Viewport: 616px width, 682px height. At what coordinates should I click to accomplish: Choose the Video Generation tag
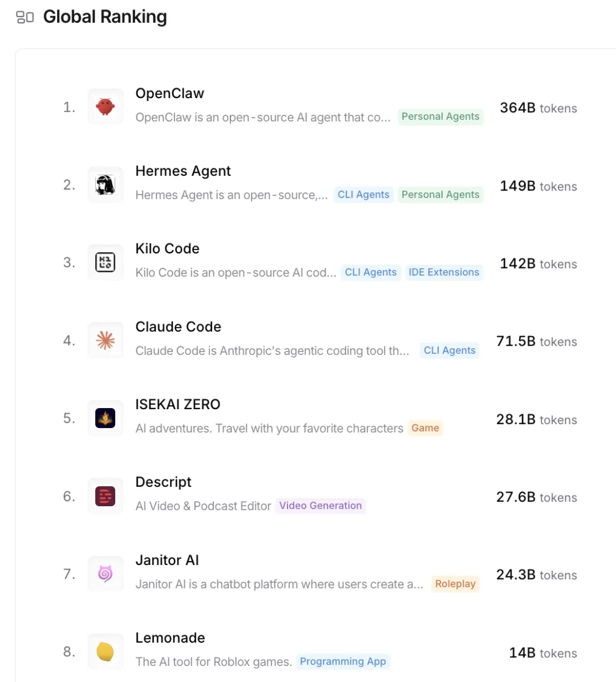pyautogui.click(x=321, y=506)
